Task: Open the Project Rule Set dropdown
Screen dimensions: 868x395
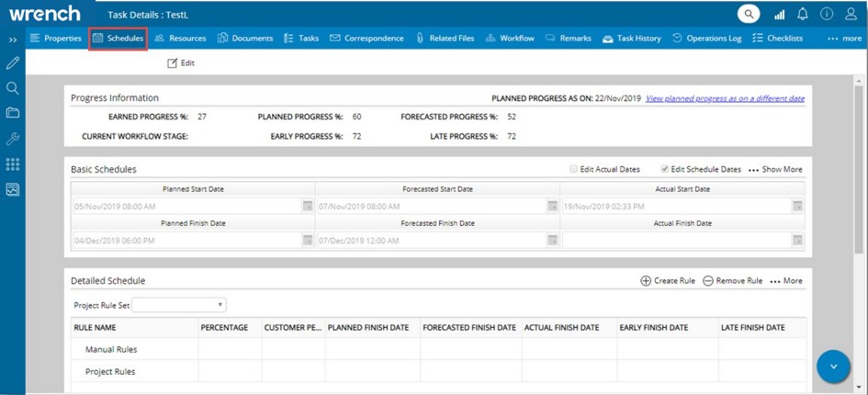Action: pos(181,305)
